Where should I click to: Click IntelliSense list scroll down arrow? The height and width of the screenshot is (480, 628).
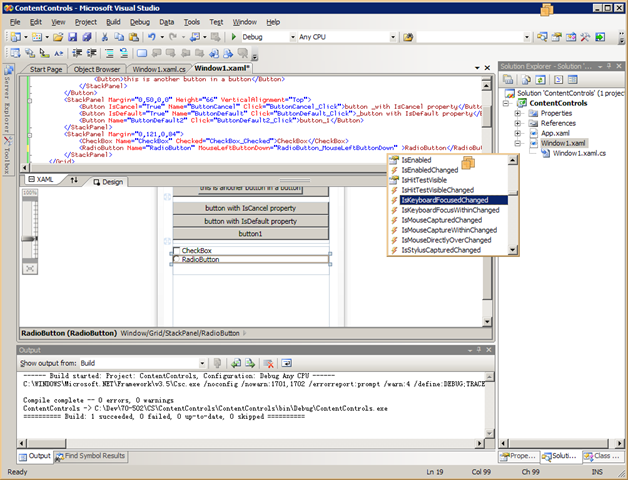point(513,250)
